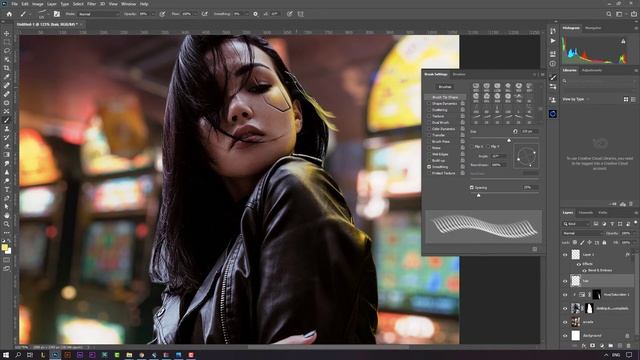Hide Layer 1 with its eye icon

coord(565,255)
